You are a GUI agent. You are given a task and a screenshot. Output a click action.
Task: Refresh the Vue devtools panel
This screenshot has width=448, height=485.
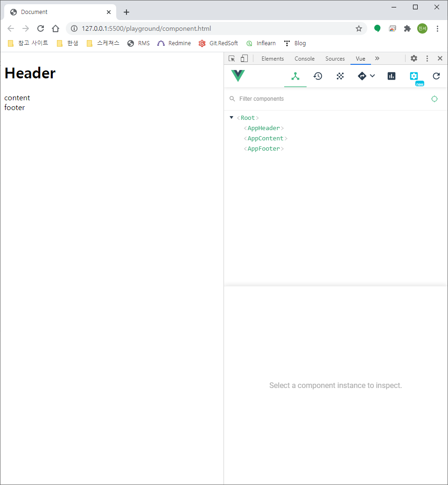[436, 76]
